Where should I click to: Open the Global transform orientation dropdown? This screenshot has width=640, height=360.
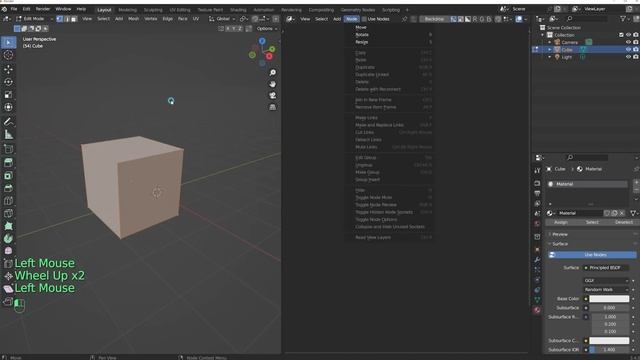click(222, 19)
